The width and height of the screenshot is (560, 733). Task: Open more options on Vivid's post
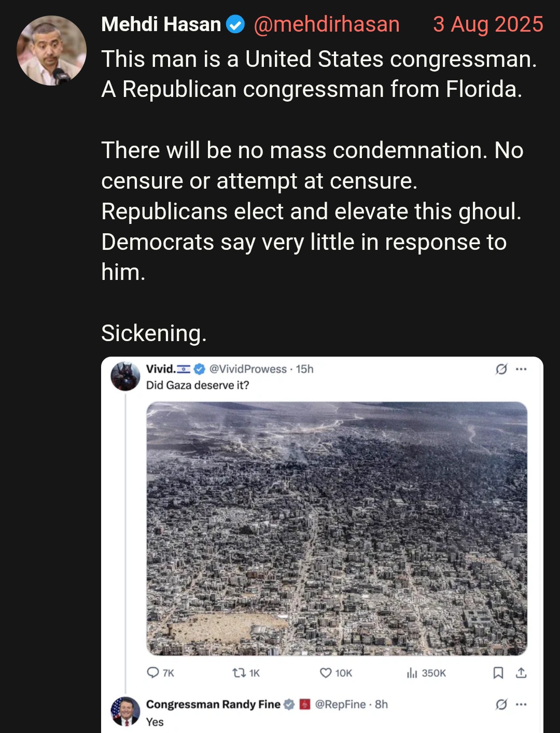521,369
